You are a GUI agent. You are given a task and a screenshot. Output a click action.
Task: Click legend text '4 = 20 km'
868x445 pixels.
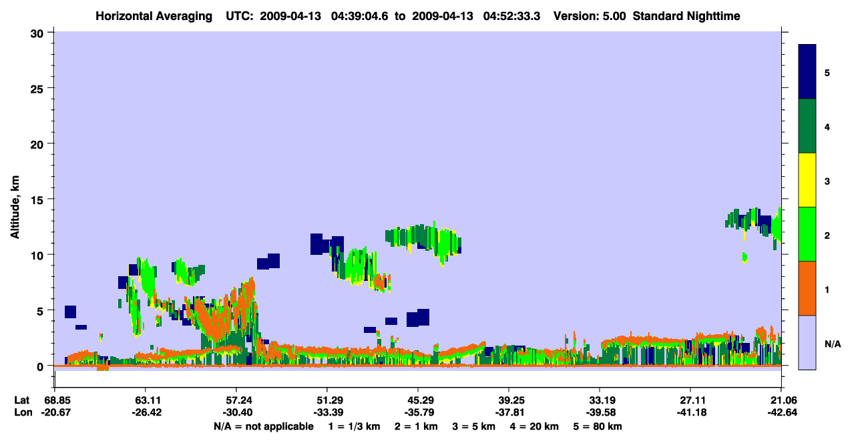(533, 426)
